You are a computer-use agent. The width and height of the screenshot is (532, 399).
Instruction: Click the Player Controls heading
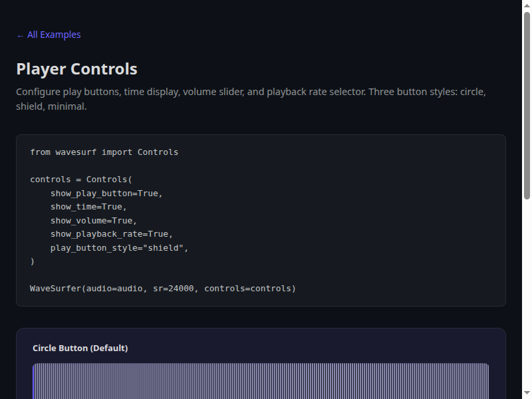pyautogui.click(x=76, y=69)
